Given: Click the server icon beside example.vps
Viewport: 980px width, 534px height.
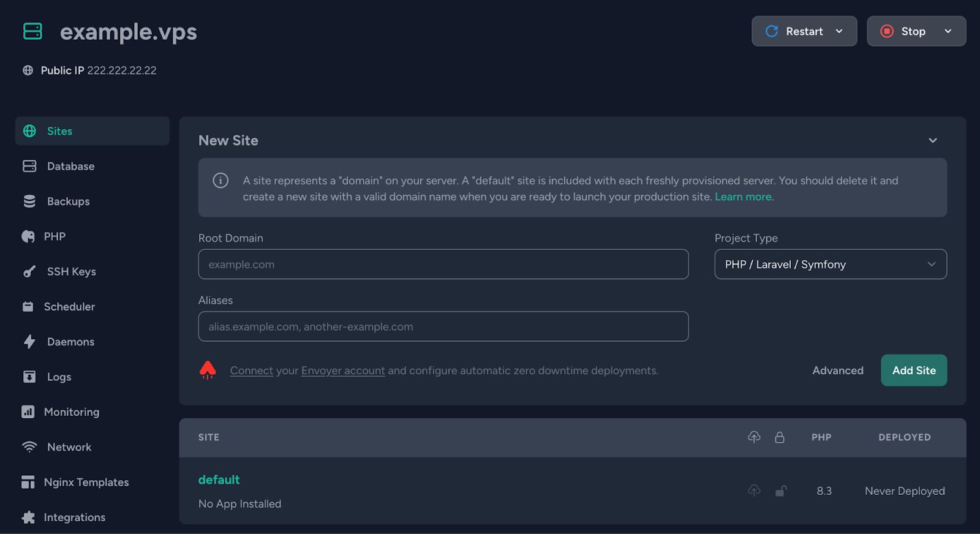Looking at the screenshot, I should (32, 31).
